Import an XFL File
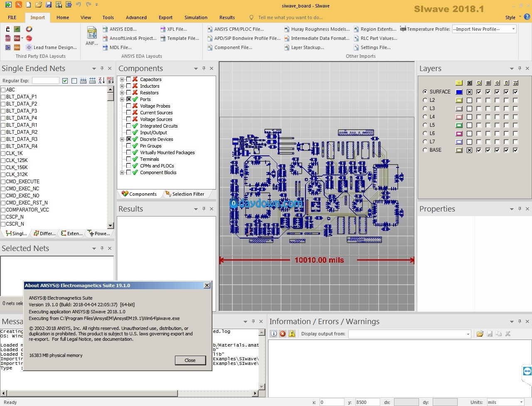532x406 pixels. point(173,29)
